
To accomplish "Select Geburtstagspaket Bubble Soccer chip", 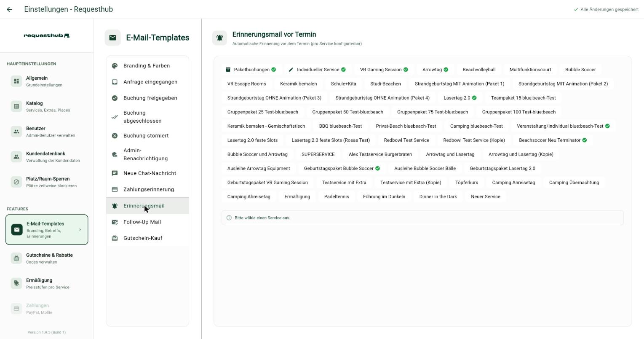I will [342, 168].
